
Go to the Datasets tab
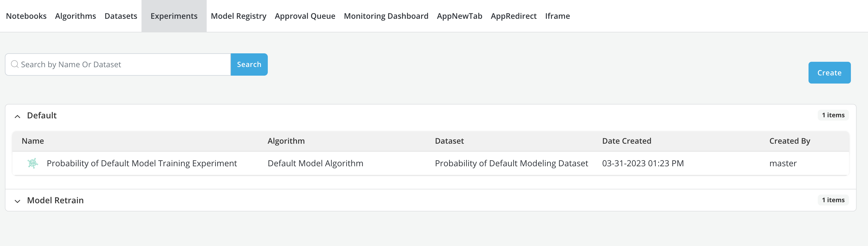(x=121, y=16)
